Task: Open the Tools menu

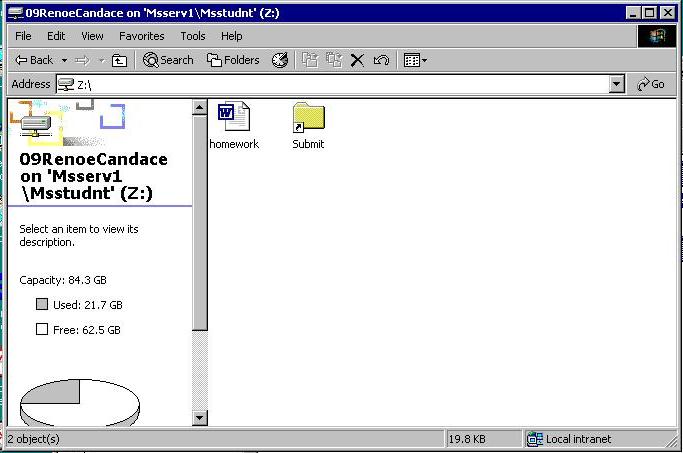Action: (x=193, y=36)
